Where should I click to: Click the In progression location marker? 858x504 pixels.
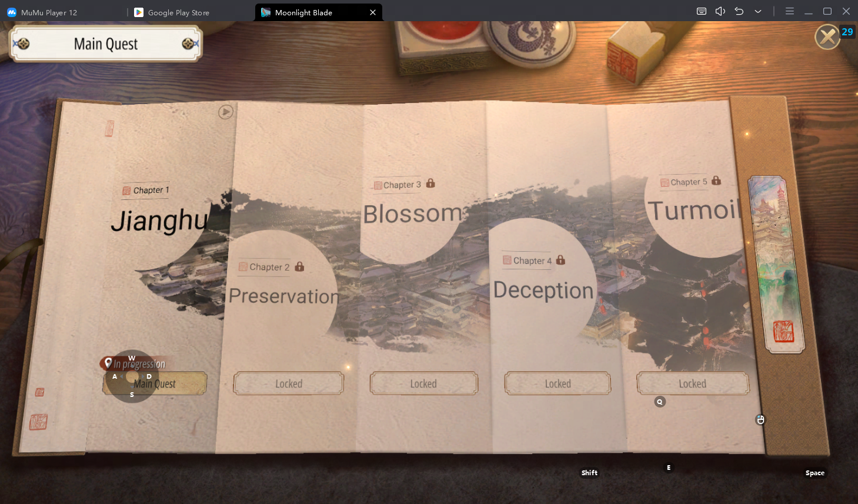[x=108, y=363]
